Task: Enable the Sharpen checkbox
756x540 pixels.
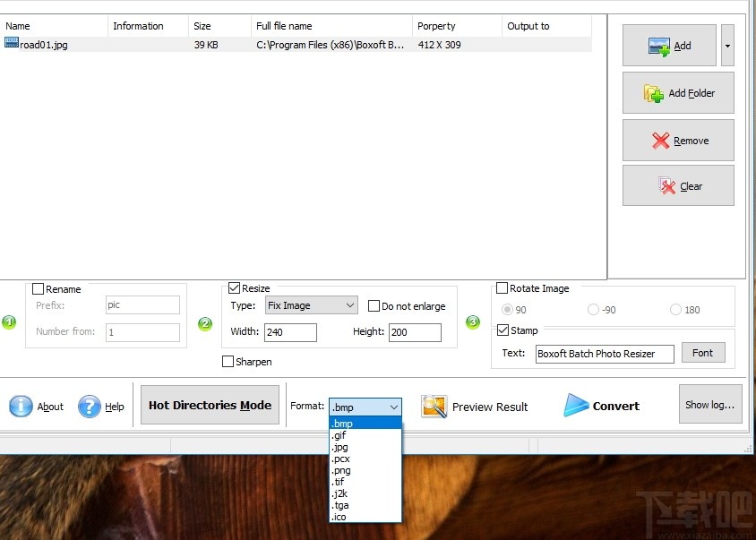Action: (228, 361)
